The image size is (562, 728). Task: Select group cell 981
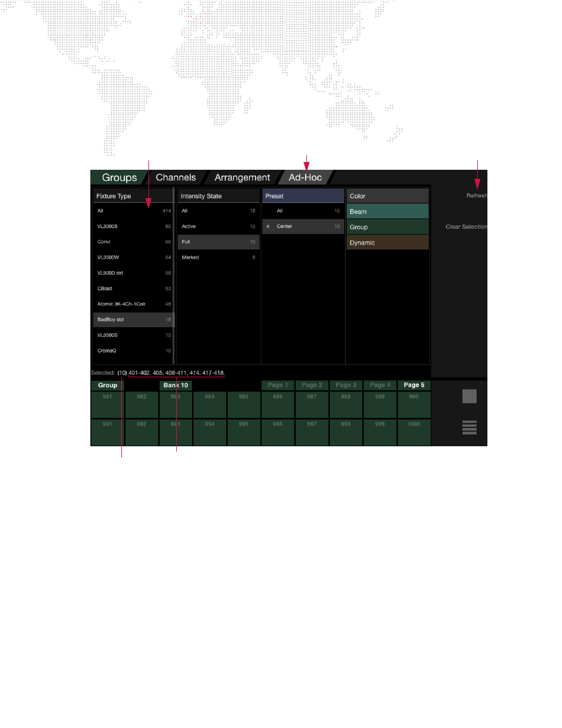coord(107,404)
